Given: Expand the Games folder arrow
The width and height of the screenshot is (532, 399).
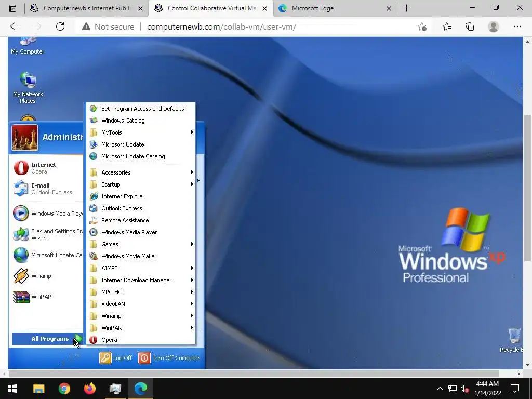Looking at the screenshot, I should point(192,244).
